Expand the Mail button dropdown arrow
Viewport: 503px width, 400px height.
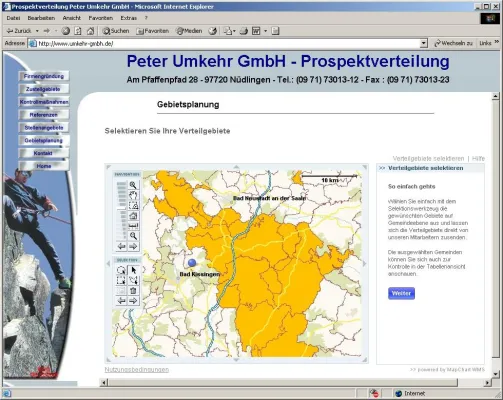(234, 31)
